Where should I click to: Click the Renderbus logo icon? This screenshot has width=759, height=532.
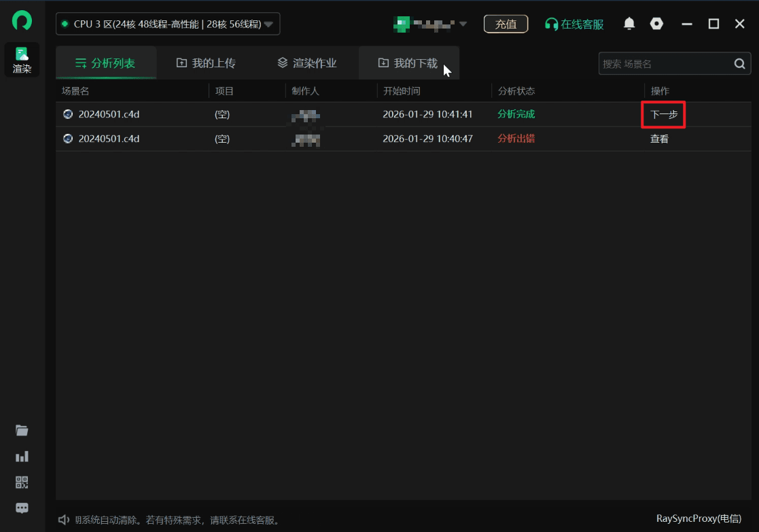22,20
